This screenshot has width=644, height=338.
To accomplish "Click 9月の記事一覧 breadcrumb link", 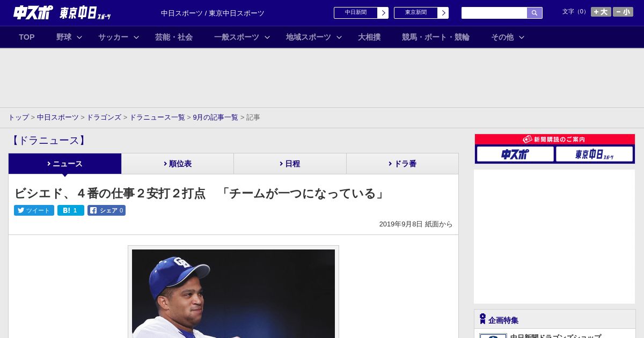I will point(216,117).
